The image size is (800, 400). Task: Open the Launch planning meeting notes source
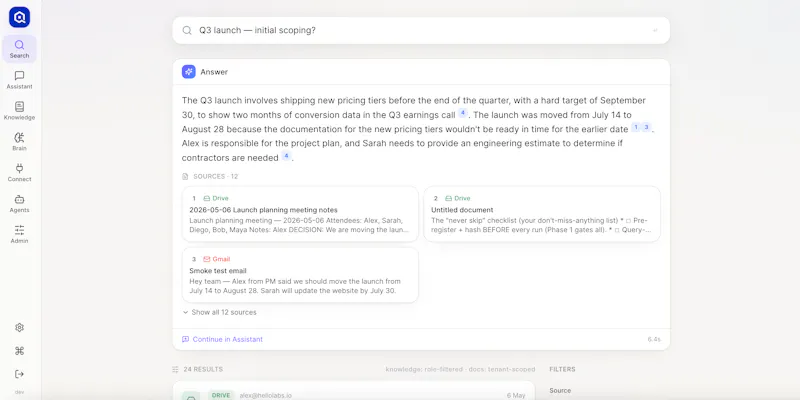(x=300, y=214)
